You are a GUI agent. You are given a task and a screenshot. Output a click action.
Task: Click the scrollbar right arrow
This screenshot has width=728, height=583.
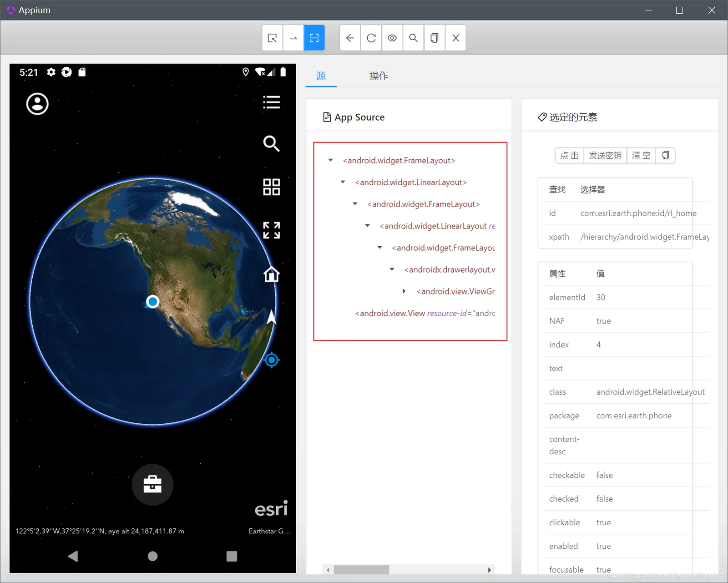point(490,570)
